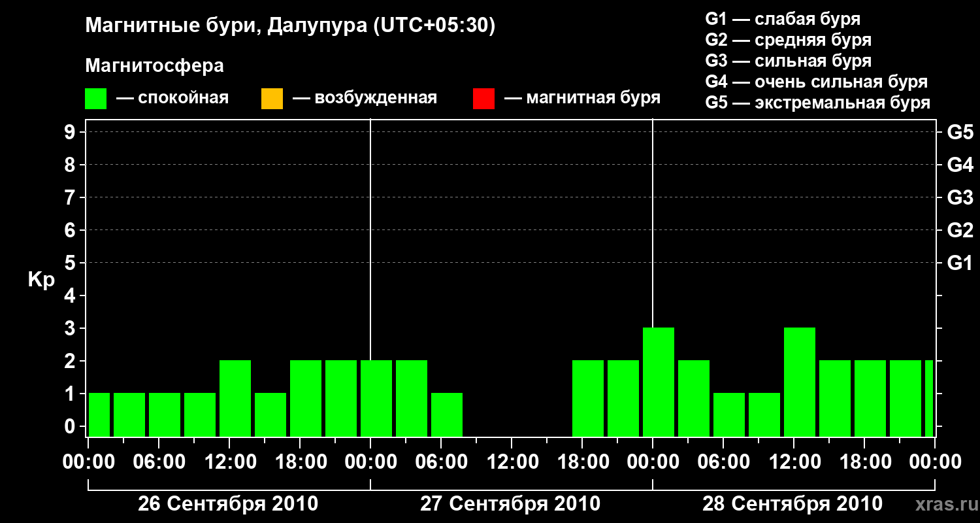Click the chart title 'Магнитные бури, Далупура'
Viewport: 980px width, 523px height.
point(226,27)
